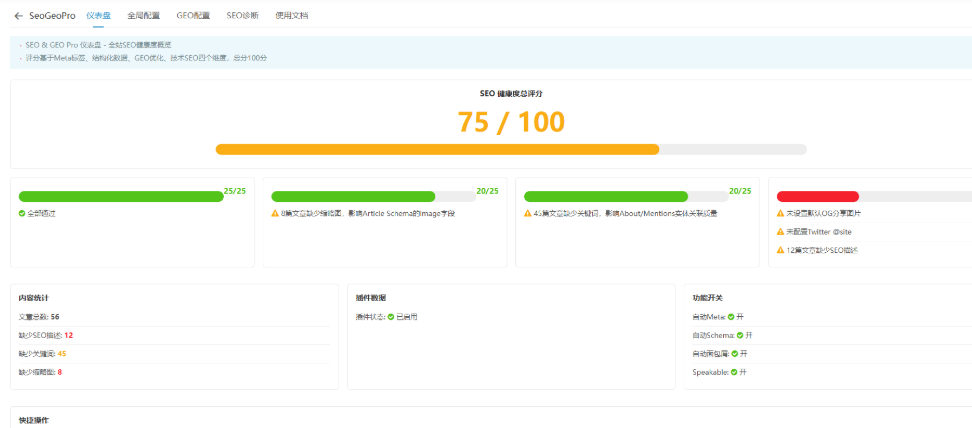Select the 仪表盘 tab
Screen dimensions: 972x428
(x=99, y=16)
